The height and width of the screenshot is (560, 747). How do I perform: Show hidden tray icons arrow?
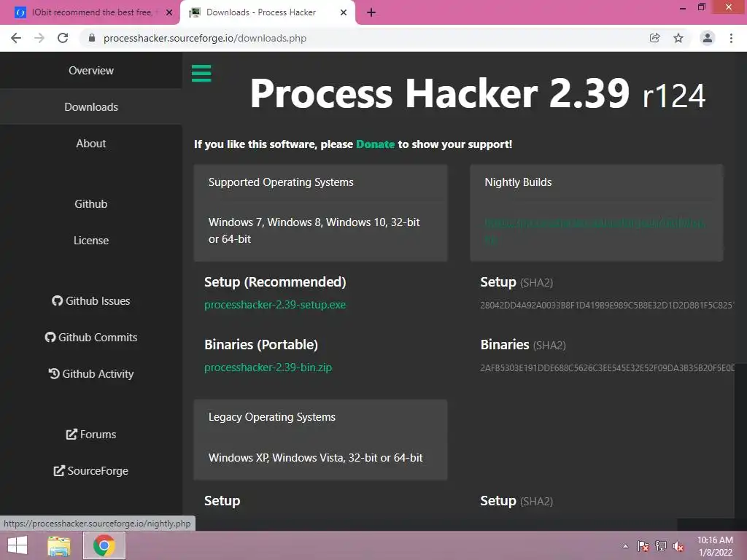click(x=625, y=546)
